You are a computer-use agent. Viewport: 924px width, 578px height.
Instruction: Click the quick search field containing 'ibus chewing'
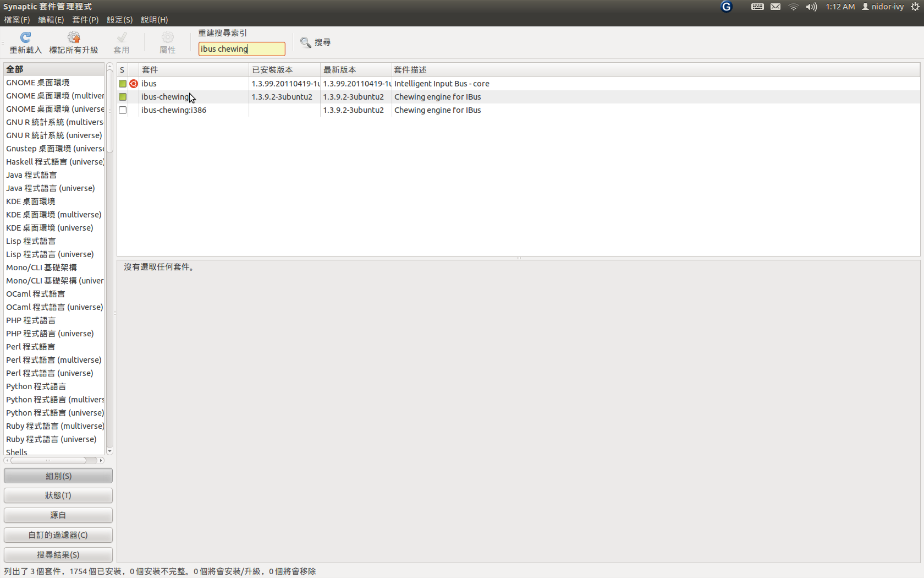pyautogui.click(x=241, y=49)
